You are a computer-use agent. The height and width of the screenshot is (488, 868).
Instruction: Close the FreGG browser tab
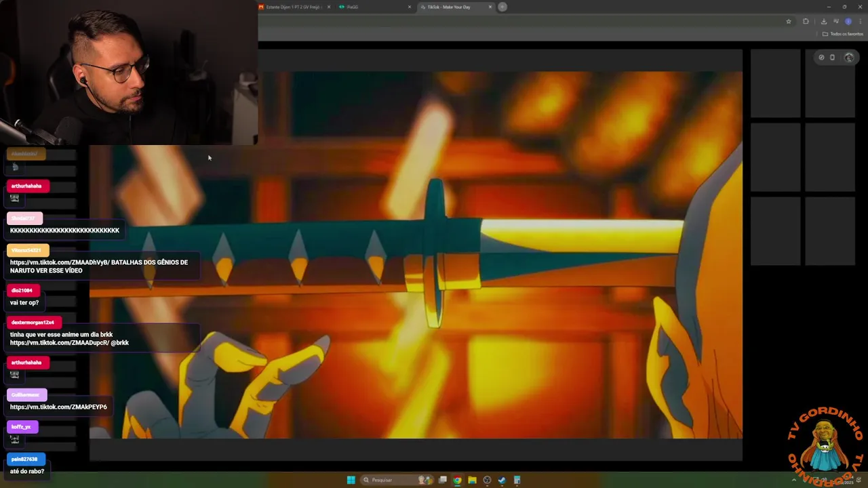(x=410, y=7)
